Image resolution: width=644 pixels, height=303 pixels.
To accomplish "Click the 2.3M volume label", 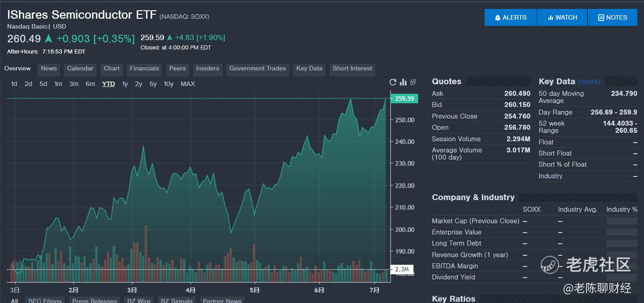I will coord(402,269).
